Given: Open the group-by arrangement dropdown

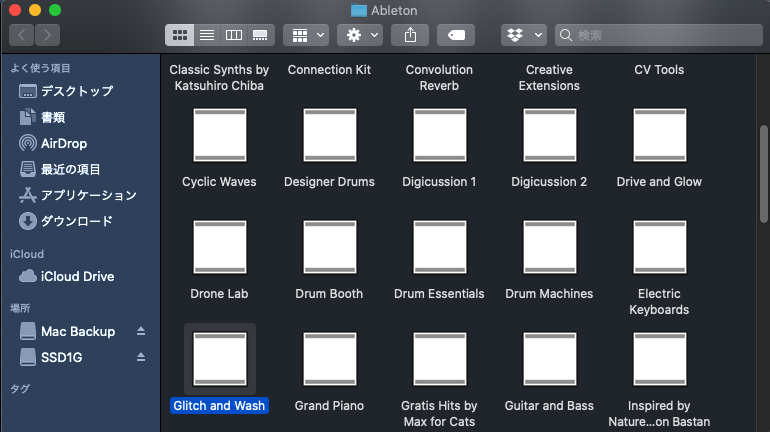Looking at the screenshot, I should pos(306,35).
